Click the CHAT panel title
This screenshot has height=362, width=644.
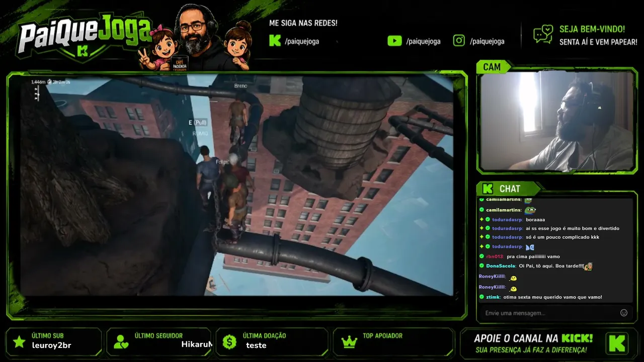pyautogui.click(x=510, y=189)
